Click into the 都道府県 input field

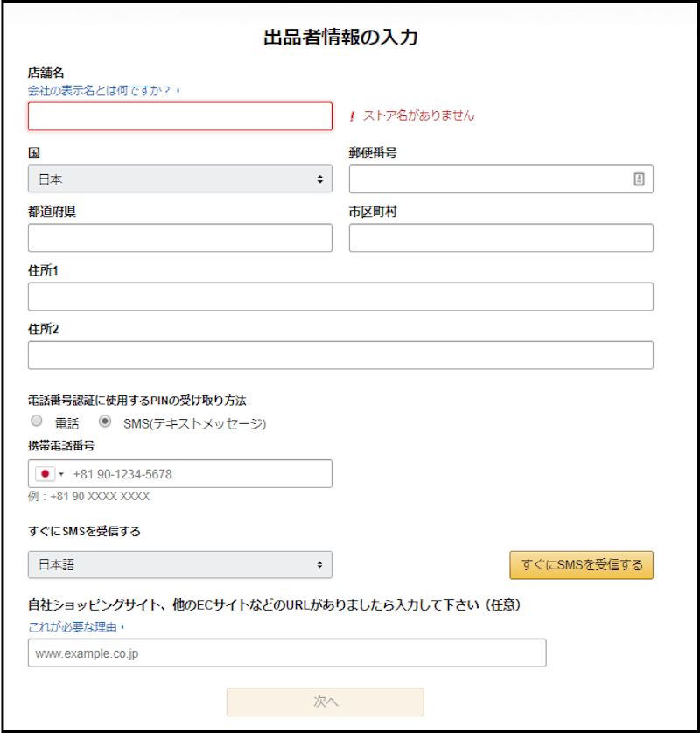click(180, 237)
